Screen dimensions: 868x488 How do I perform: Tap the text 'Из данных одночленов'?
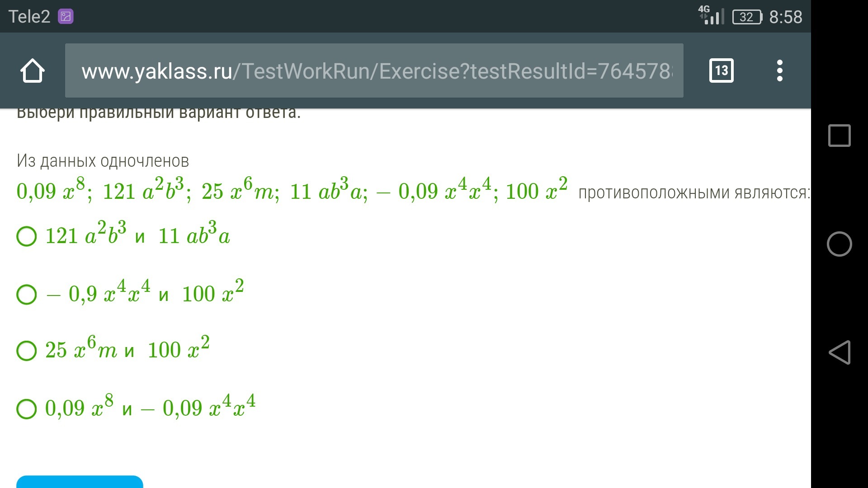[x=103, y=161]
